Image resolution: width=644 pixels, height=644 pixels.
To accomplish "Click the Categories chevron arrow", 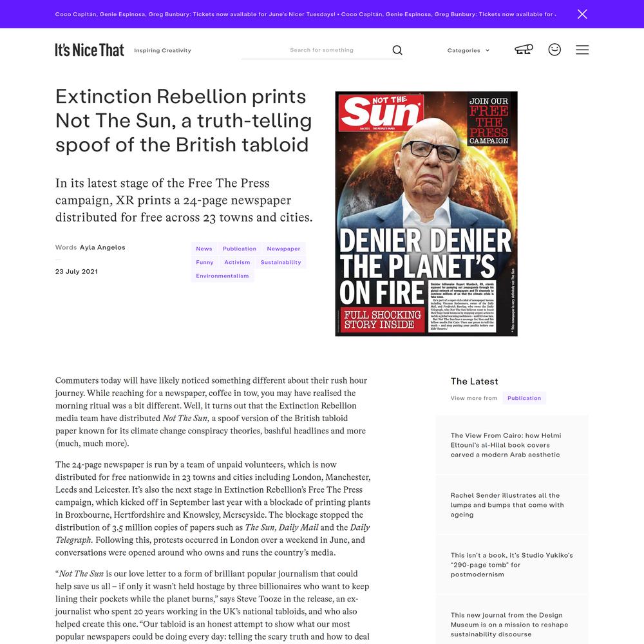I will [x=488, y=50].
